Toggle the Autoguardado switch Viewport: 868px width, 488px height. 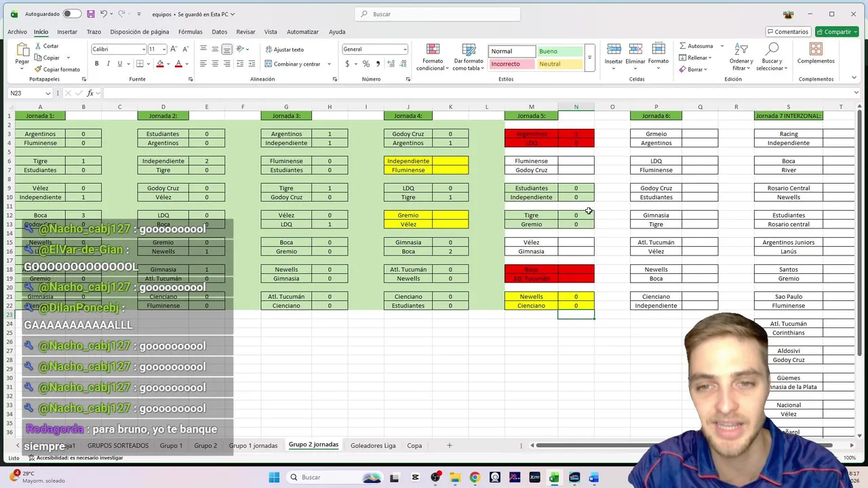pos(71,14)
